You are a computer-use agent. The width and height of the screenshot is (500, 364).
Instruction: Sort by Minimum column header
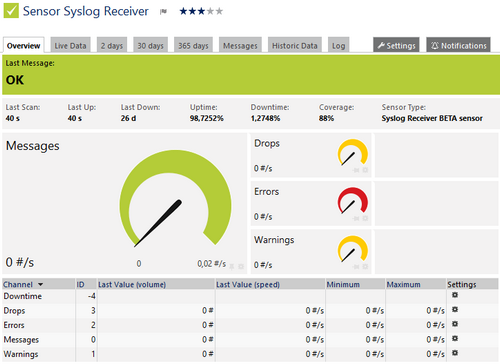(343, 284)
